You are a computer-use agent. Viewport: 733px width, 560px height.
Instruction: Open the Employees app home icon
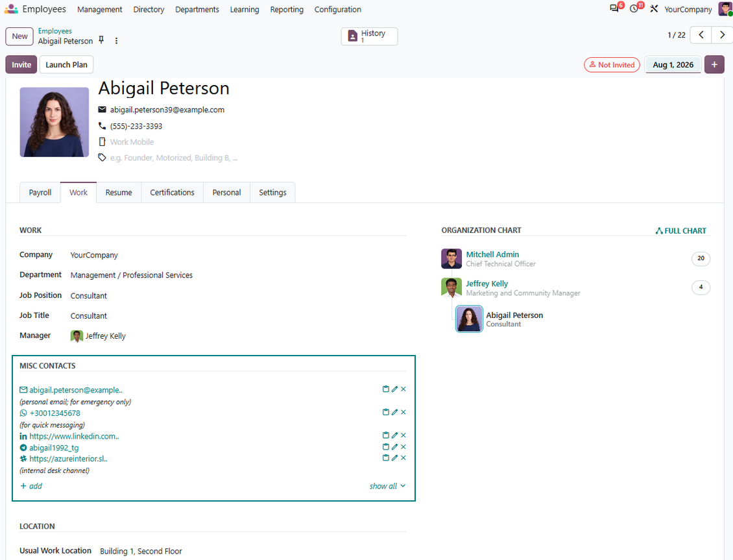[11, 9]
